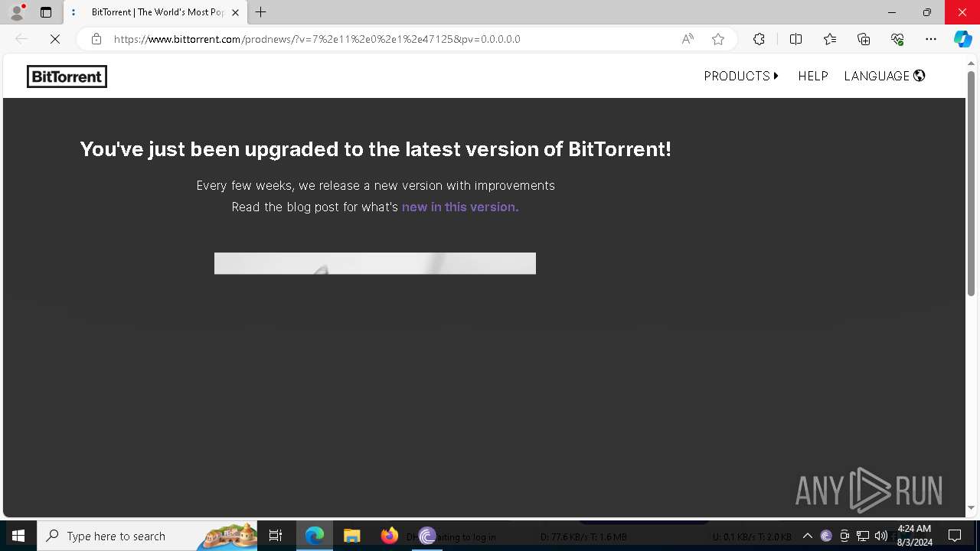
Task: Open BitTorrent app on taskbar
Action: 427,536
